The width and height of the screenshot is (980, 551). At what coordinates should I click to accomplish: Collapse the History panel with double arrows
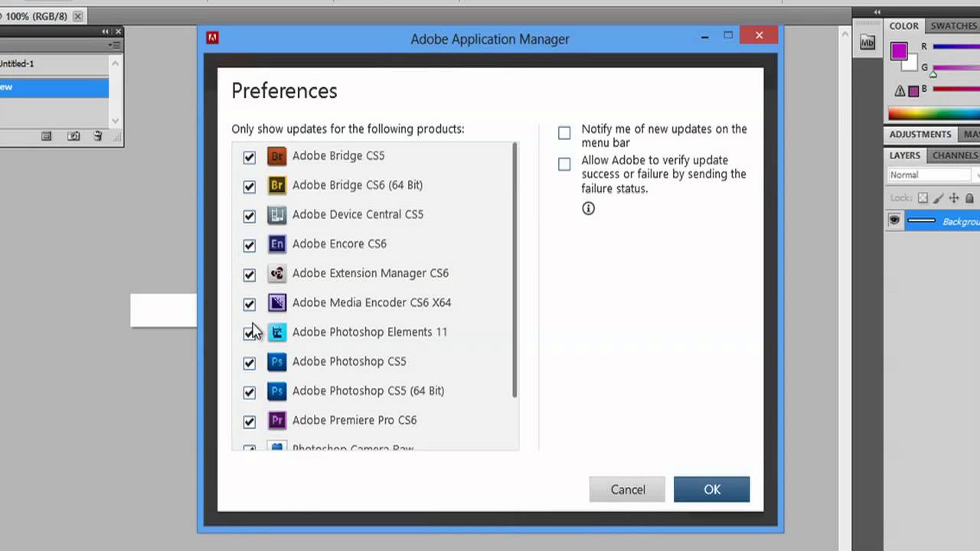[x=106, y=31]
